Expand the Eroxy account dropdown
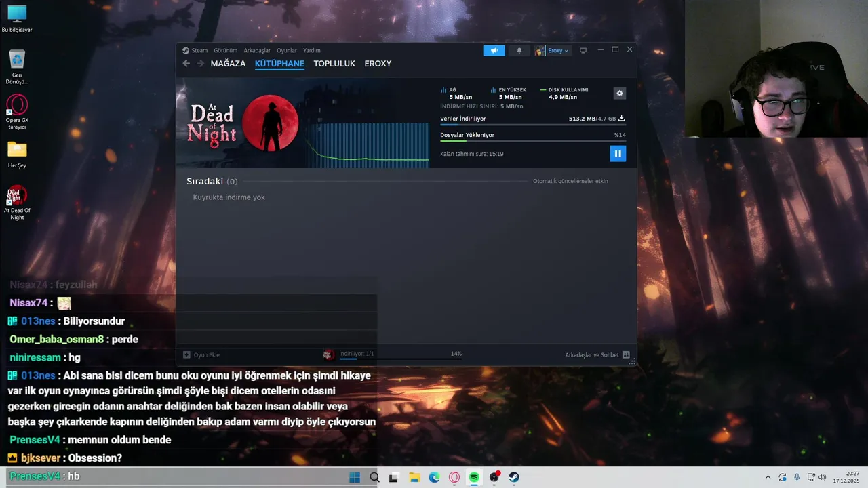 (x=558, y=50)
